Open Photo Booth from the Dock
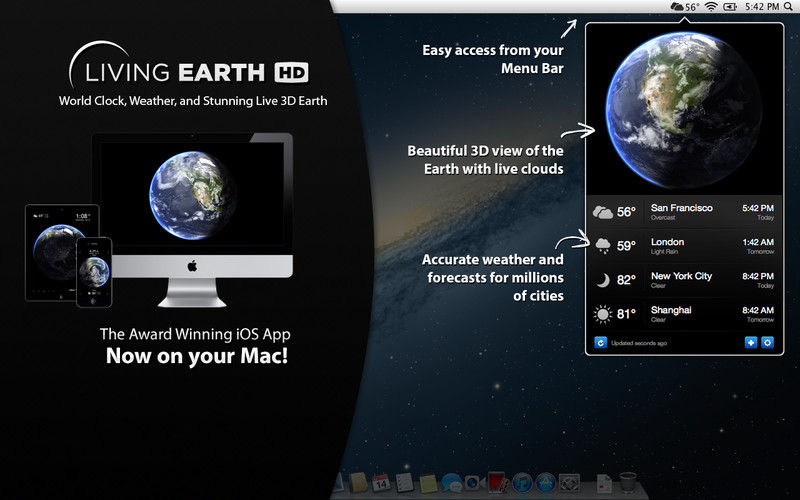The width and height of the screenshot is (800, 500). point(498,482)
